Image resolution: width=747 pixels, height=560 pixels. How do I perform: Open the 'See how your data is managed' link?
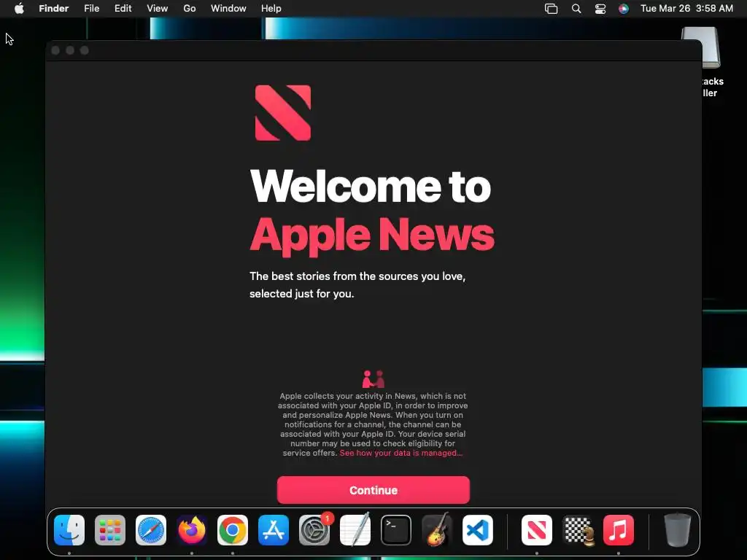[x=400, y=453]
